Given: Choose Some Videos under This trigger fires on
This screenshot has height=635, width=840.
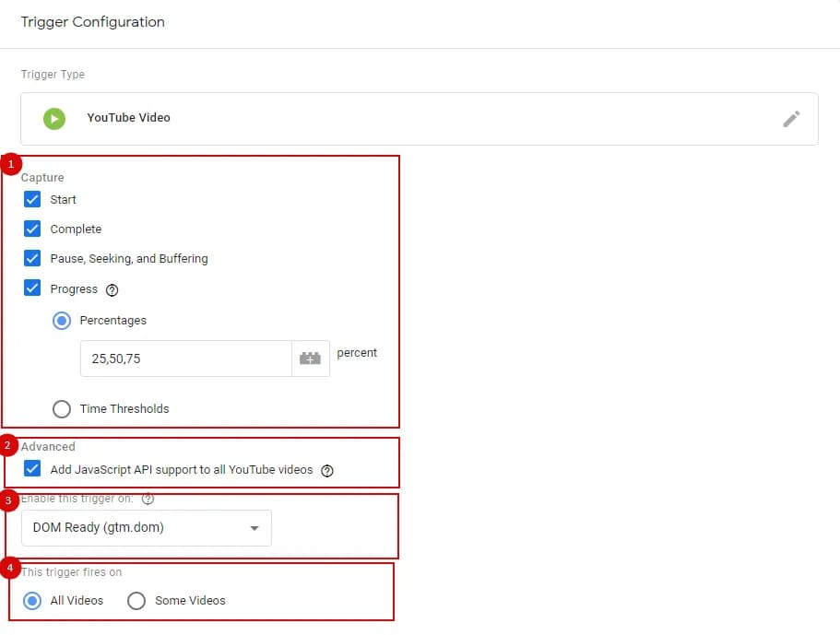Looking at the screenshot, I should (136, 600).
